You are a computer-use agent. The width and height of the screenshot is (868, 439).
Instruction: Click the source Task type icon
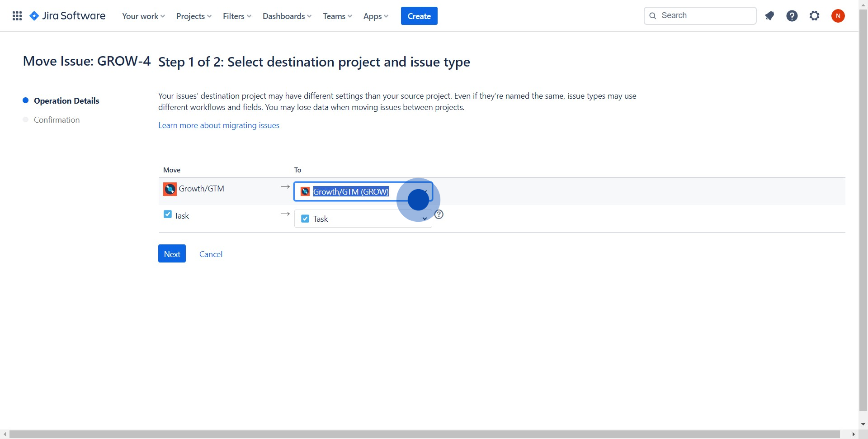(x=168, y=215)
